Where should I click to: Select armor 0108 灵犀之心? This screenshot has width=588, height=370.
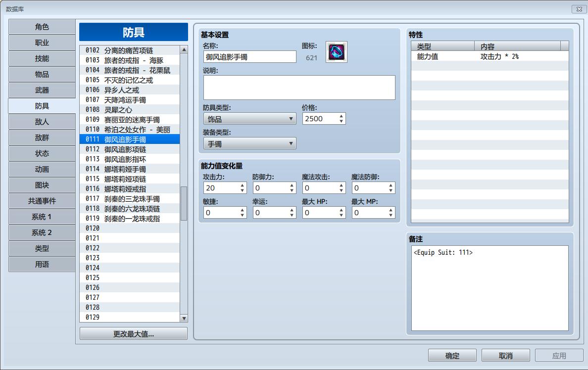click(130, 109)
